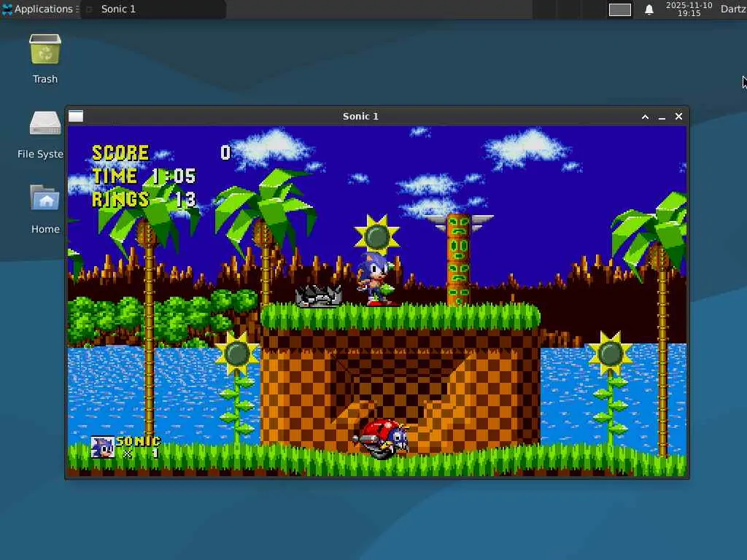Click the notification bell icon
This screenshot has height=560, width=747.
tap(649, 9)
